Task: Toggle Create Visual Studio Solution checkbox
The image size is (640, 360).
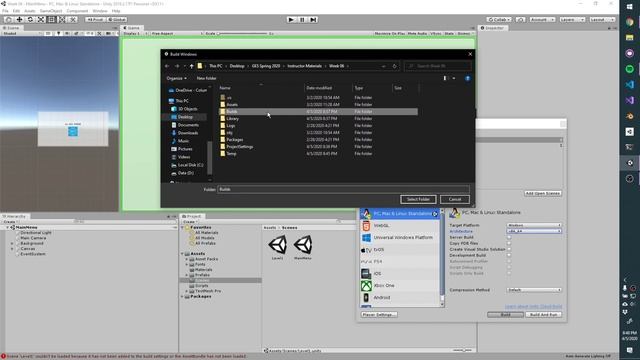Action: point(509,249)
